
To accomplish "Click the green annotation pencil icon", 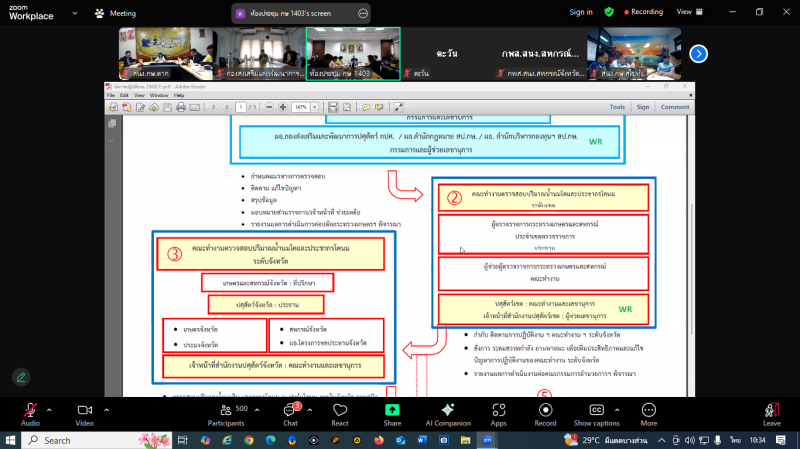I will point(20,377).
